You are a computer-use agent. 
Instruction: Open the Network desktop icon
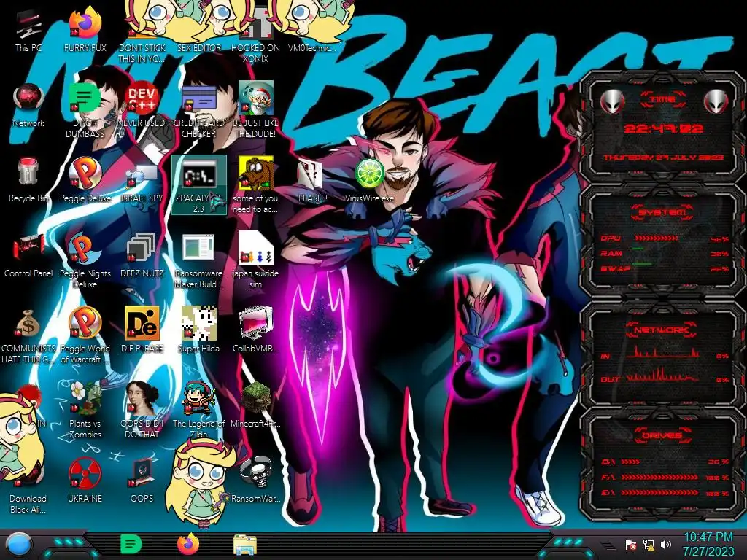(x=28, y=105)
